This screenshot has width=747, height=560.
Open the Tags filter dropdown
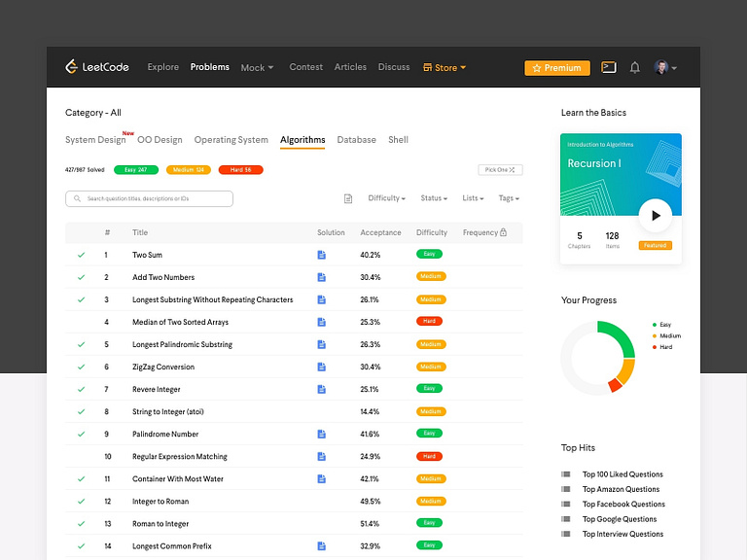pyautogui.click(x=509, y=198)
